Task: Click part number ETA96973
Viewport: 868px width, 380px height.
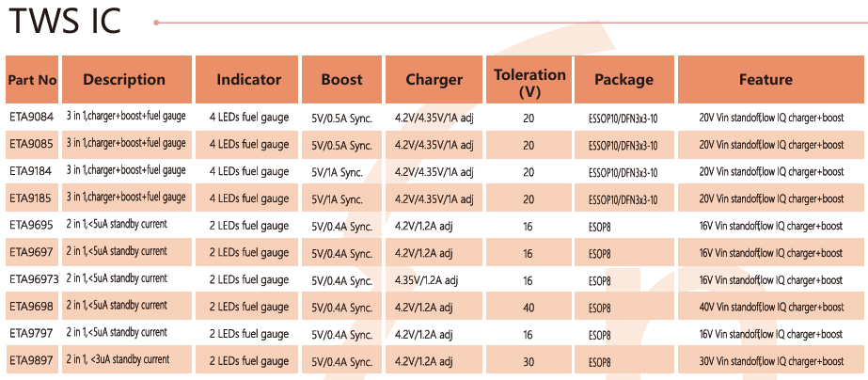Action: click(x=35, y=279)
